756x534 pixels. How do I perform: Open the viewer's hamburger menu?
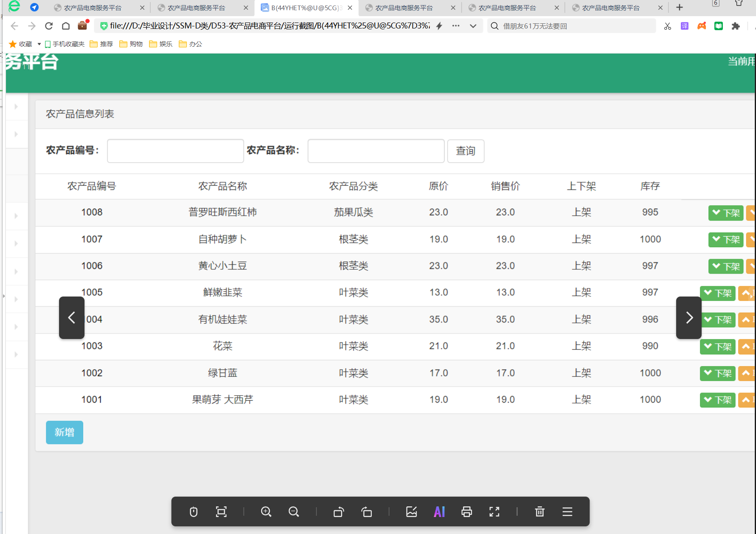pos(567,511)
